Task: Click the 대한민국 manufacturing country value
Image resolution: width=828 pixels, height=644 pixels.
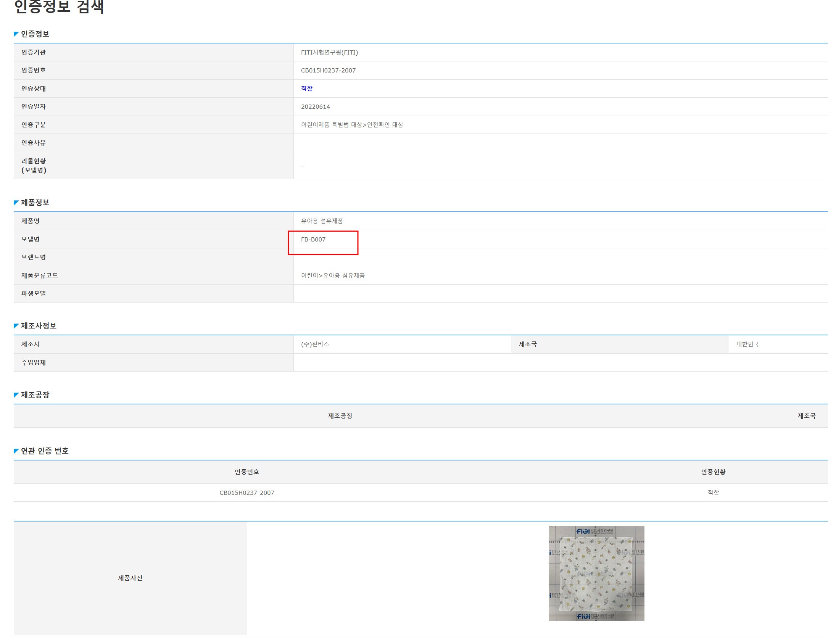Action: pos(747,345)
